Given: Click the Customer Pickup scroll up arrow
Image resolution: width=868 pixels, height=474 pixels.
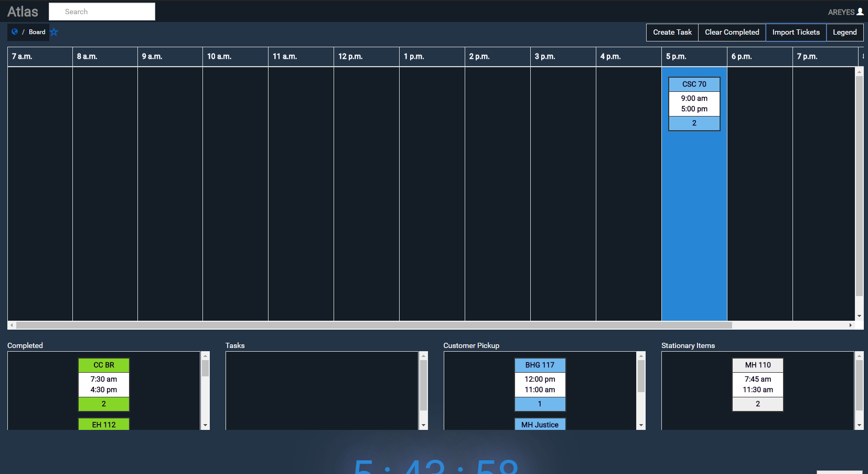Looking at the screenshot, I should pyautogui.click(x=641, y=356).
